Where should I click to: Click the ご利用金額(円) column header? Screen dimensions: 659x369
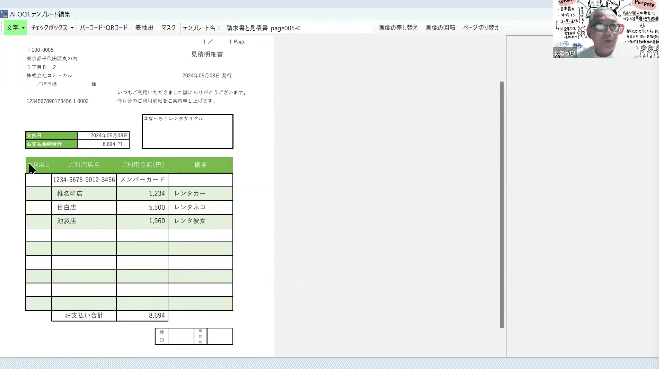142,165
